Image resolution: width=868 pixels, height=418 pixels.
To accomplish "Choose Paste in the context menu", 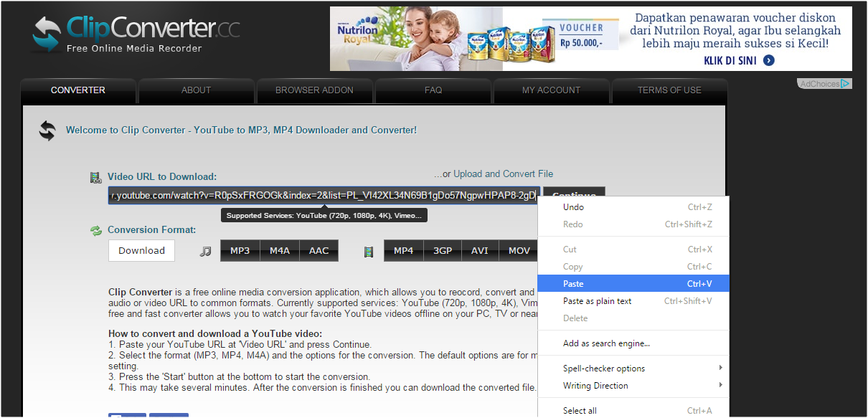I will coord(633,284).
